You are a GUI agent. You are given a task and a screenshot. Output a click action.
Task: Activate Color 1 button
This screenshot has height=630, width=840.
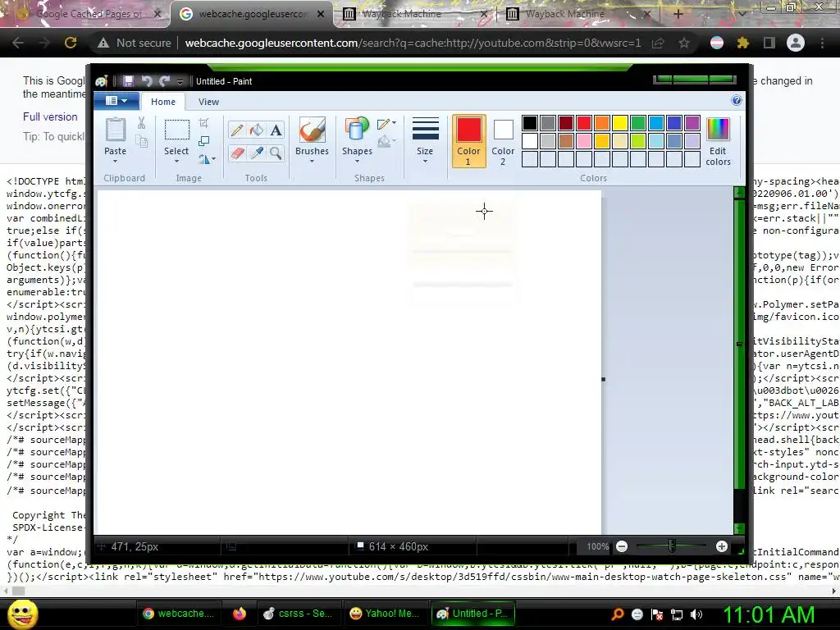pos(468,140)
